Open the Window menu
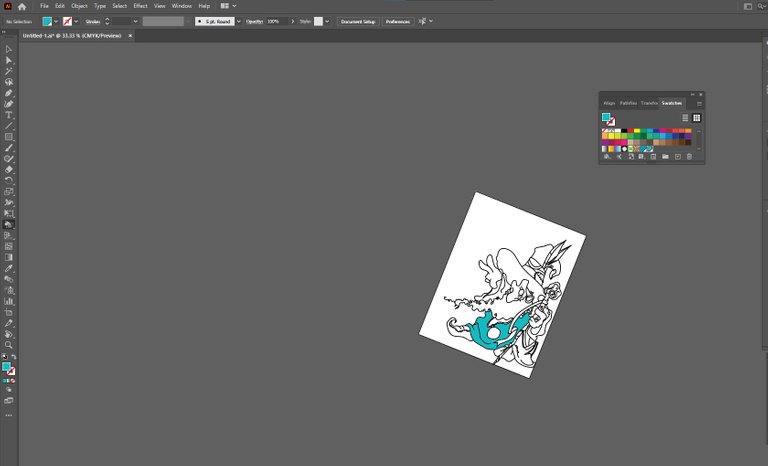 [x=182, y=6]
